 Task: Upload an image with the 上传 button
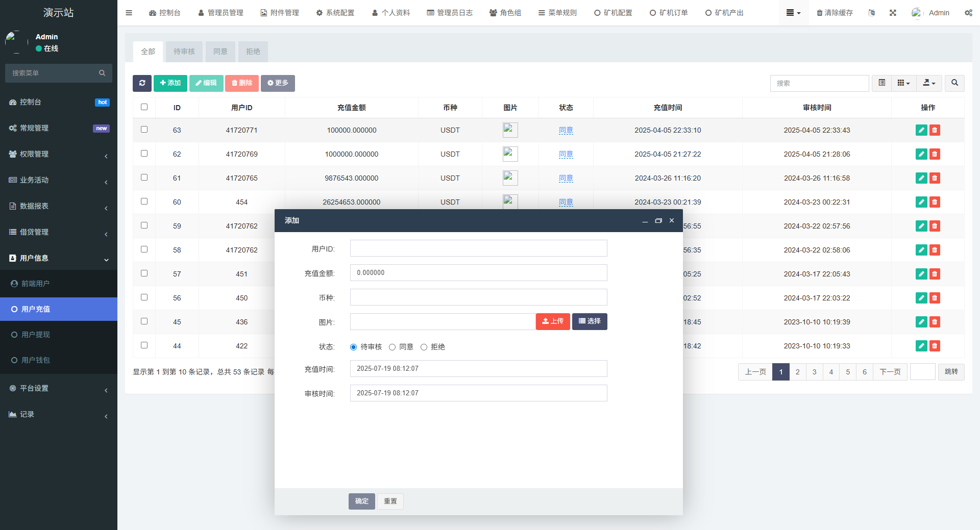[x=553, y=321]
